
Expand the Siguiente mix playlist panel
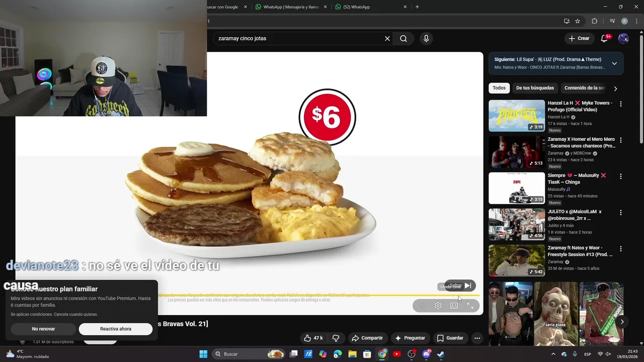point(614,63)
